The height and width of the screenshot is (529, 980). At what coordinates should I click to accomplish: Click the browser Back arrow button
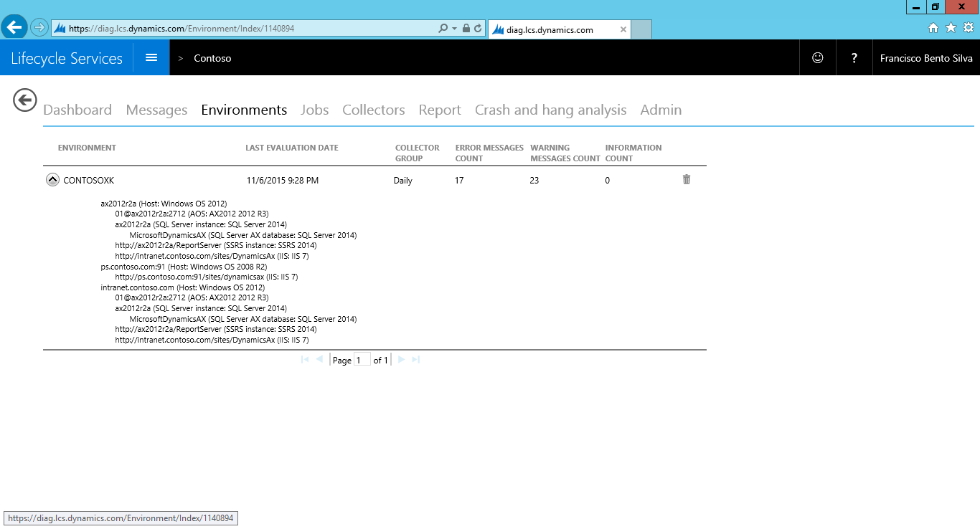[x=15, y=28]
